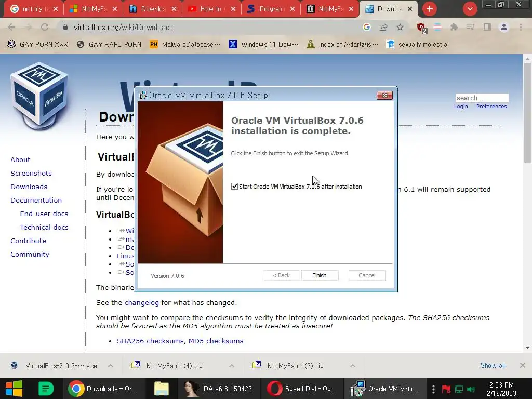Click Show all downloads
The height and width of the screenshot is (399, 532).
(493, 365)
